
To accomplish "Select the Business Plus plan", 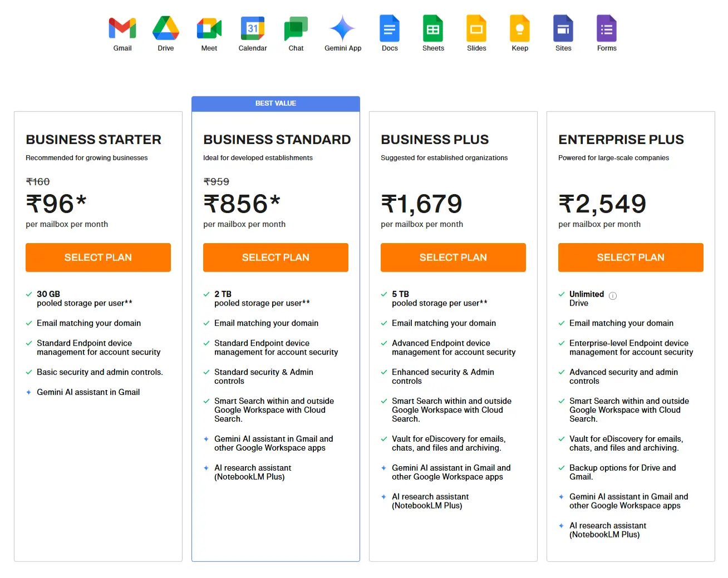I will coord(453,258).
